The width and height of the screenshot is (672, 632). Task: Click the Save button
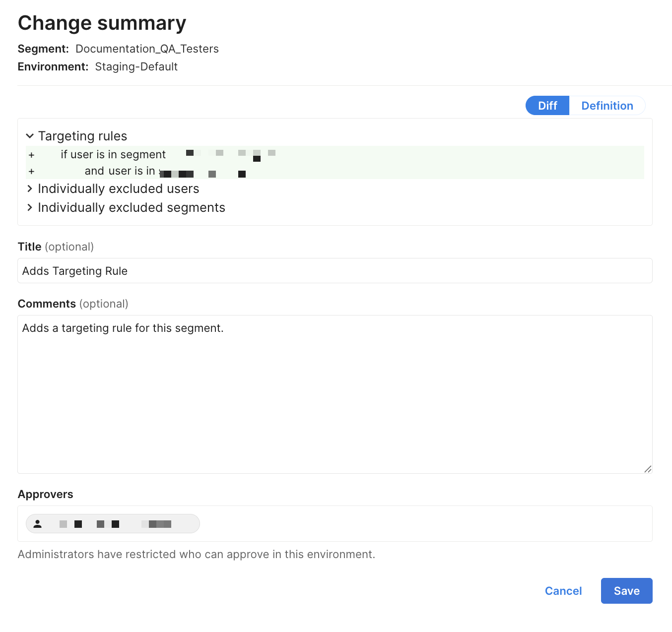tap(626, 591)
